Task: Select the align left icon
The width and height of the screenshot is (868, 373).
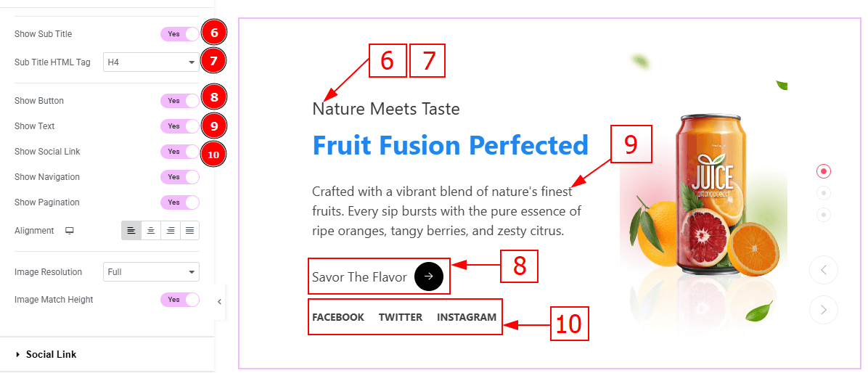Action: [x=131, y=231]
